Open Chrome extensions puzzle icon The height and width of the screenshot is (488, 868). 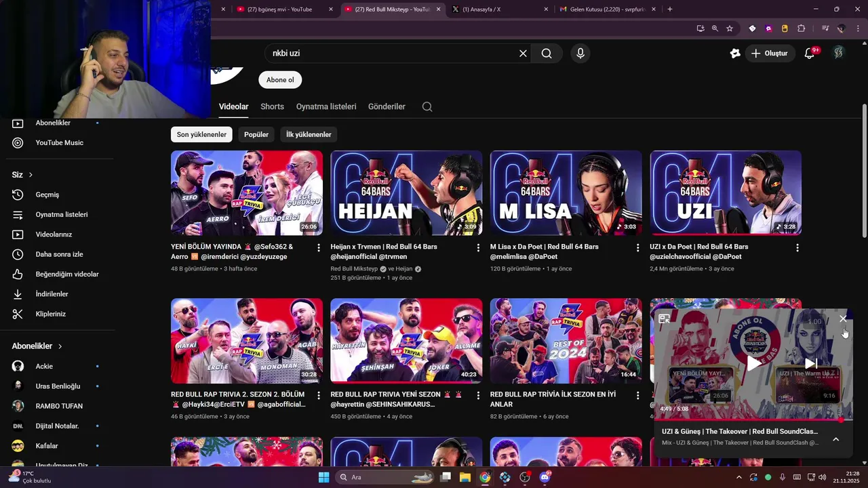[802, 28]
